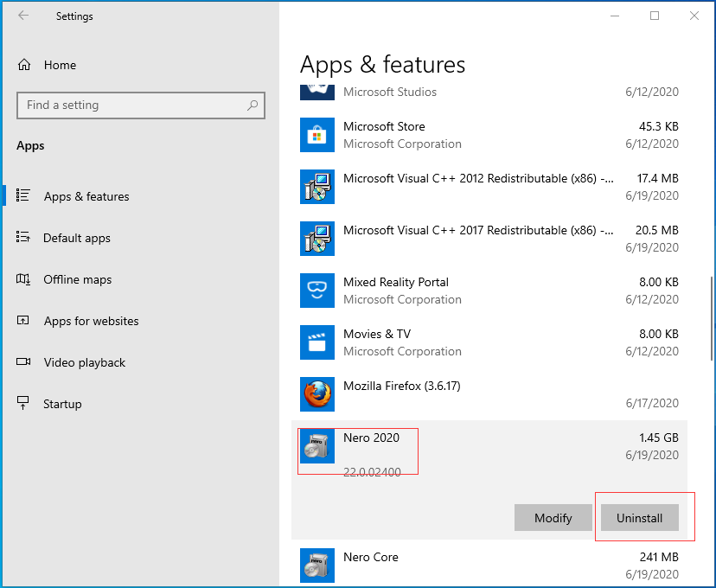Click the Nero 2020 name text
716x588 pixels.
(371, 438)
